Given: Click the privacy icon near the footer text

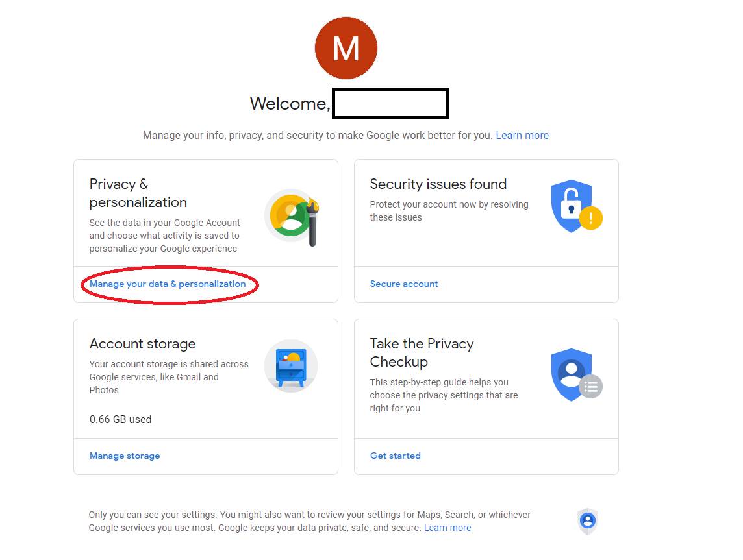Looking at the screenshot, I should pyautogui.click(x=587, y=520).
